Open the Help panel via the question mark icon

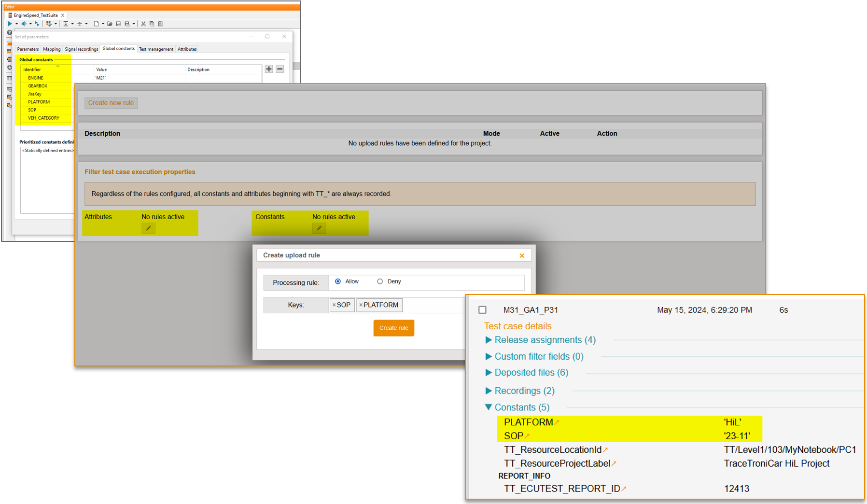pyautogui.click(x=9, y=33)
